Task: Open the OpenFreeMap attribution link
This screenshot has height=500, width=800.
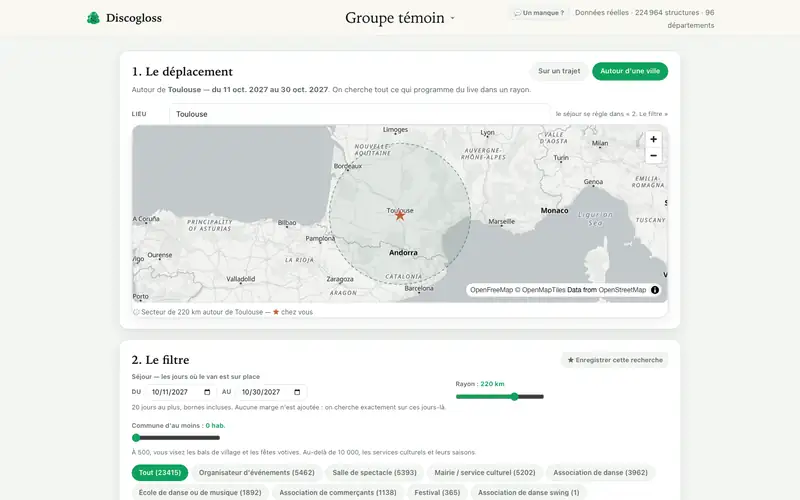Action: tap(491, 290)
